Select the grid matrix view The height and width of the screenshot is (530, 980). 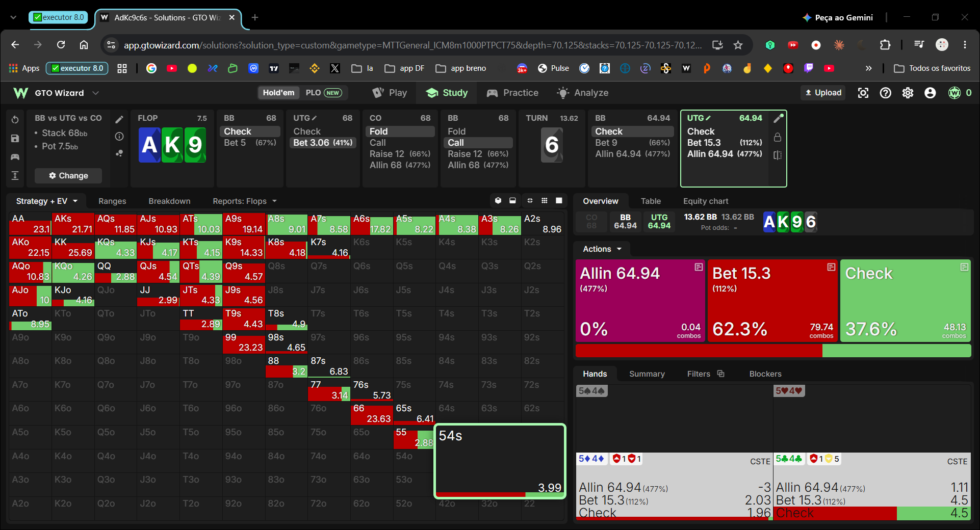click(545, 201)
